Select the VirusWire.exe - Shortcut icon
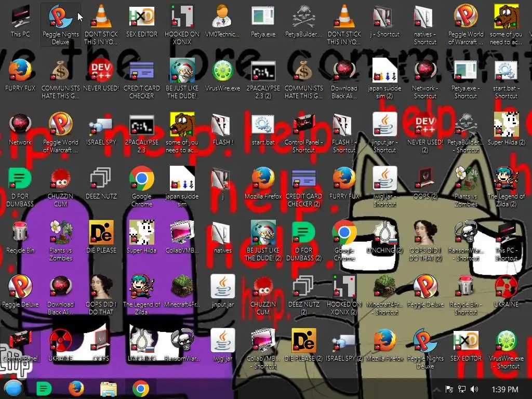 (x=506, y=349)
